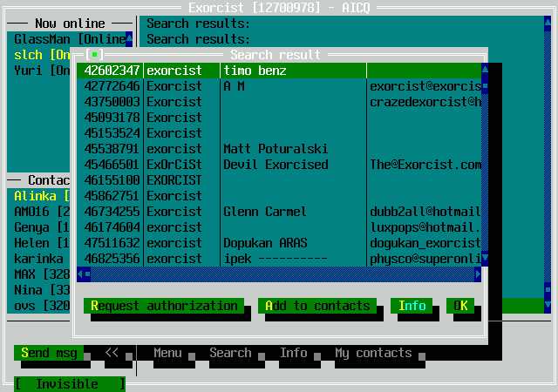
Task: Close the Search result dialog via the corner box
Action: (94, 55)
